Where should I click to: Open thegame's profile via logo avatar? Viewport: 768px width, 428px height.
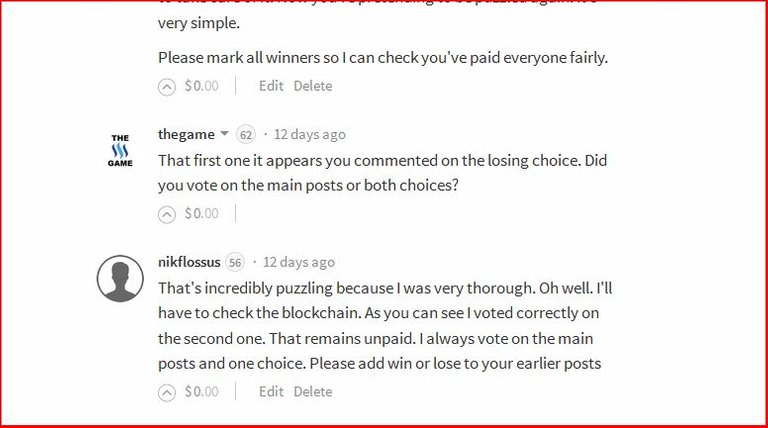pyautogui.click(x=120, y=150)
